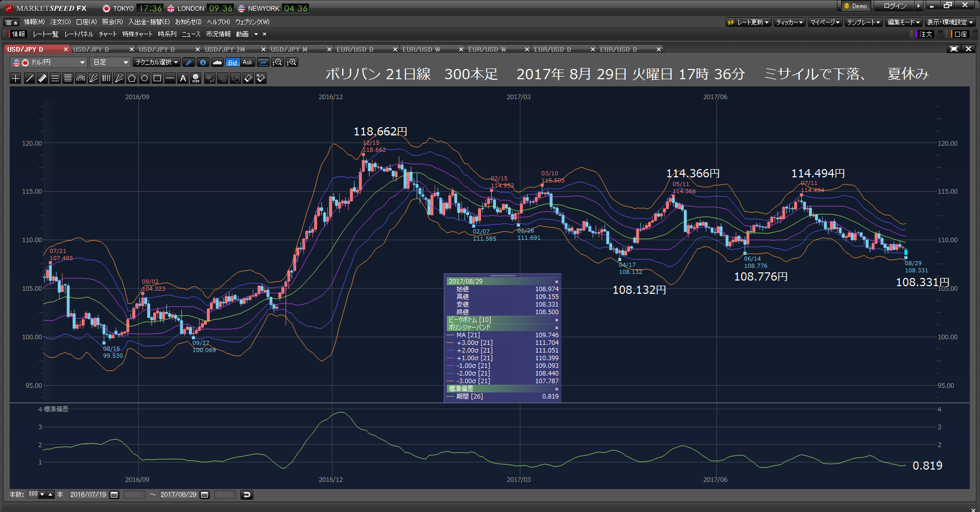Open the ドル/円 currency pair dropdown

coord(49,62)
